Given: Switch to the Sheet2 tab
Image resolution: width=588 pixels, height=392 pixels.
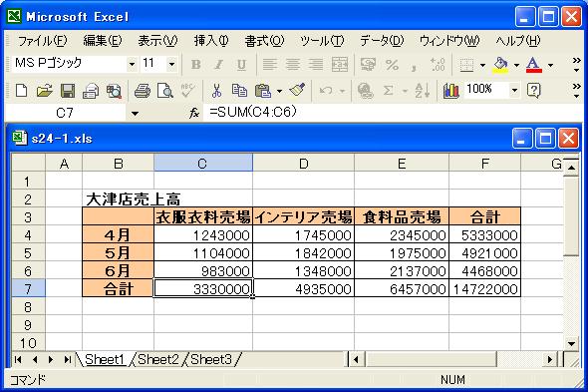Looking at the screenshot, I should click(x=158, y=359).
